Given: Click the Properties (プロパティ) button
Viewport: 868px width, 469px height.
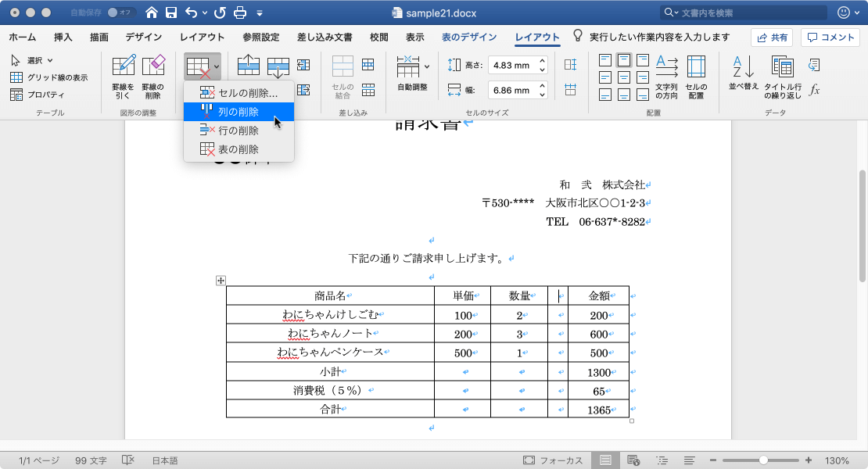Looking at the screenshot, I should tap(37, 95).
